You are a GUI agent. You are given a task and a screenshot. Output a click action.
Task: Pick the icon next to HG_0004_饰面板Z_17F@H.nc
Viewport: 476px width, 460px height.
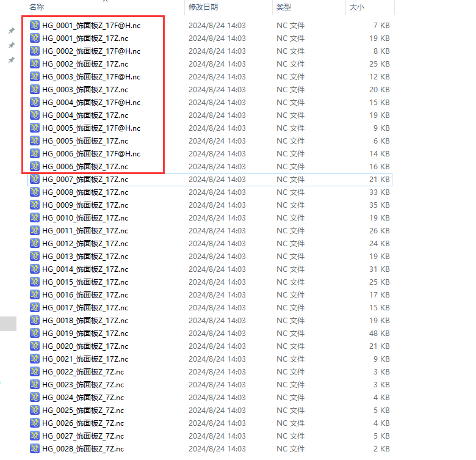(x=35, y=102)
